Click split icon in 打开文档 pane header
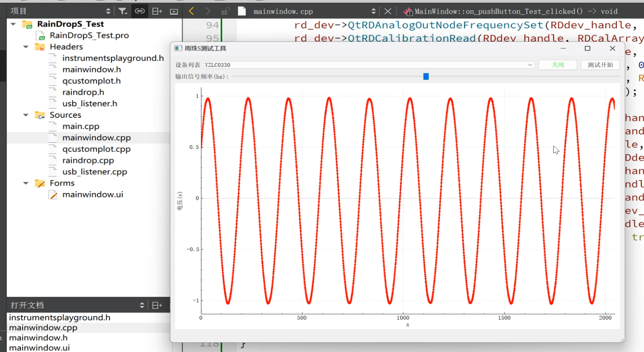 pos(157,305)
